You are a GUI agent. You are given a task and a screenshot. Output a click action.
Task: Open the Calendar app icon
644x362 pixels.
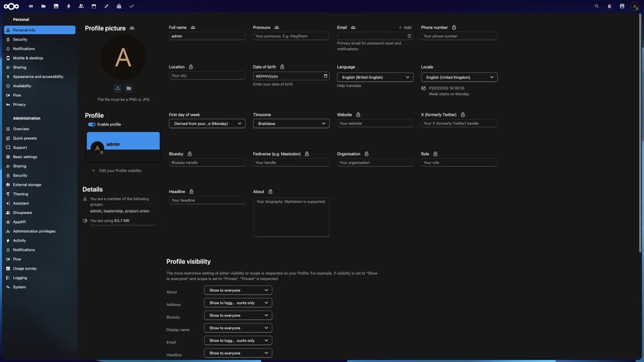[x=94, y=6]
